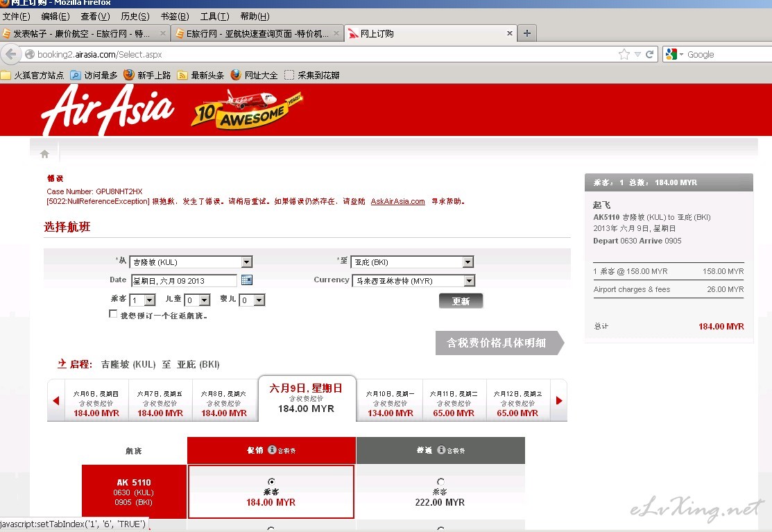Screen dimensions: 772x532
Task: Open the date picker calendar icon
Action: [247, 280]
